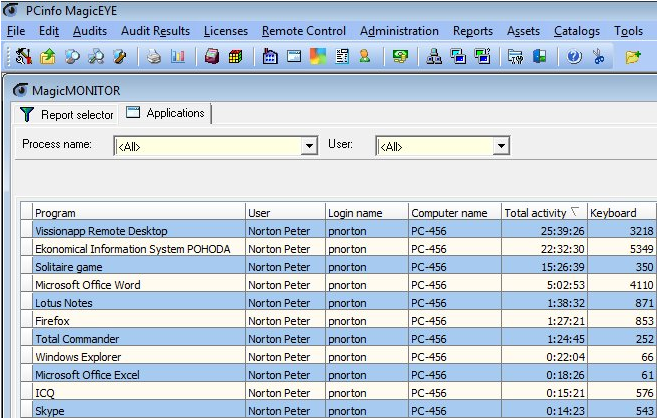Open the File menu
This screenshot has width=658, height=418.
pyautogui.click(x=16, y=31)
